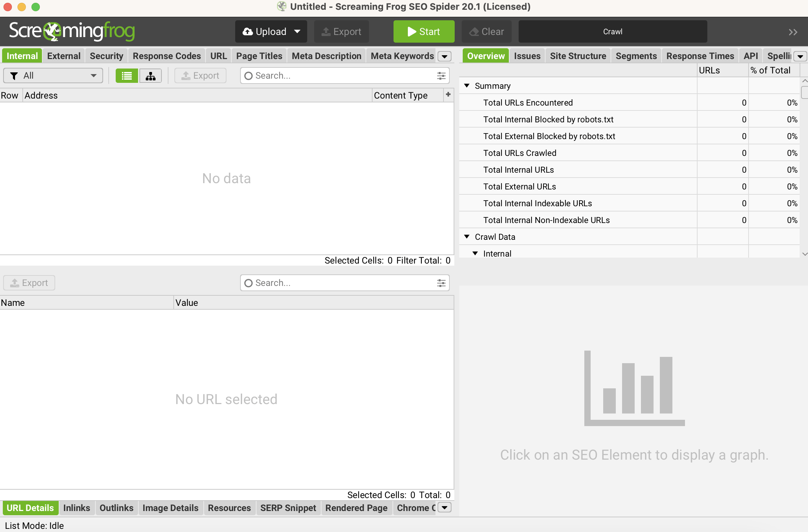Switch to the External tab
The height and width of the screenshot is (532, 808).
pos(64,56)
